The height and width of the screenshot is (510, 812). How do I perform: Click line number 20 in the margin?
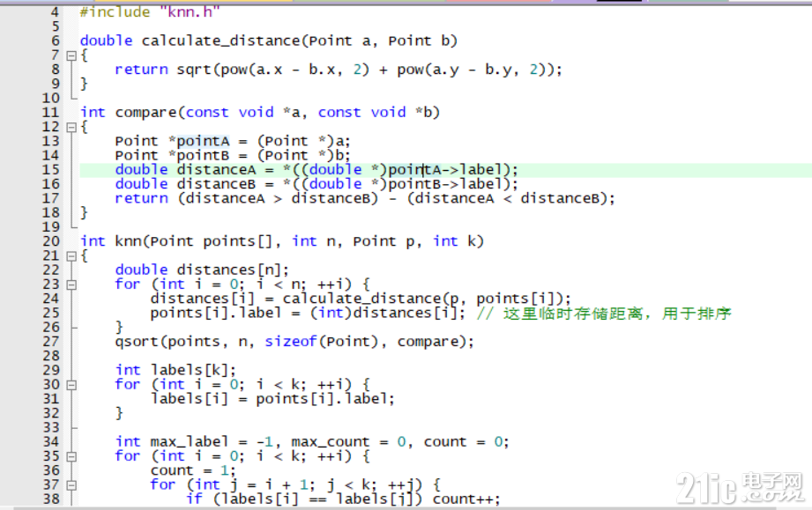coord(51,241)
